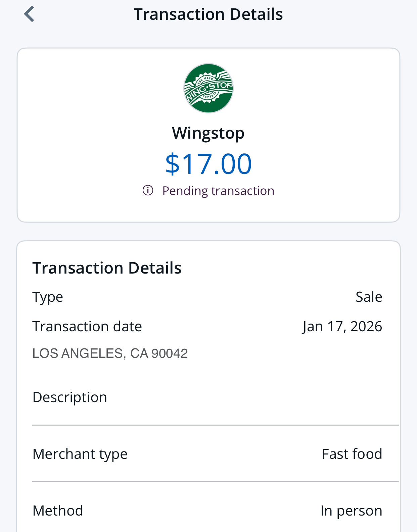Click the Wingstop merchant logo

208,88
